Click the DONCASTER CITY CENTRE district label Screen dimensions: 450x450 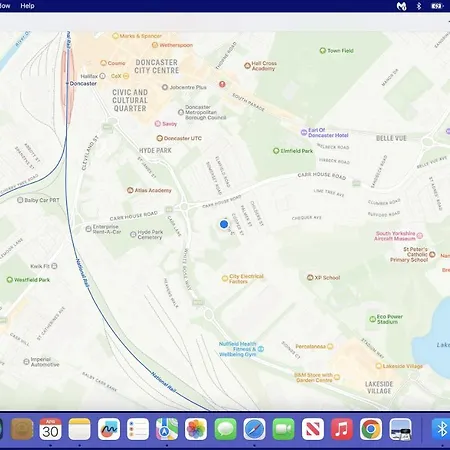point(156,66)
